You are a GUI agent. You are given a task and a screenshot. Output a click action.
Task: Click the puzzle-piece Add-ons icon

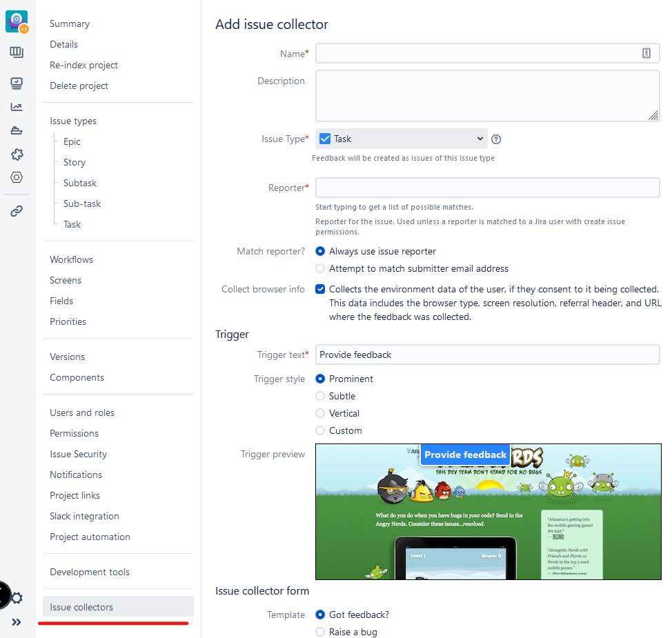17,154
